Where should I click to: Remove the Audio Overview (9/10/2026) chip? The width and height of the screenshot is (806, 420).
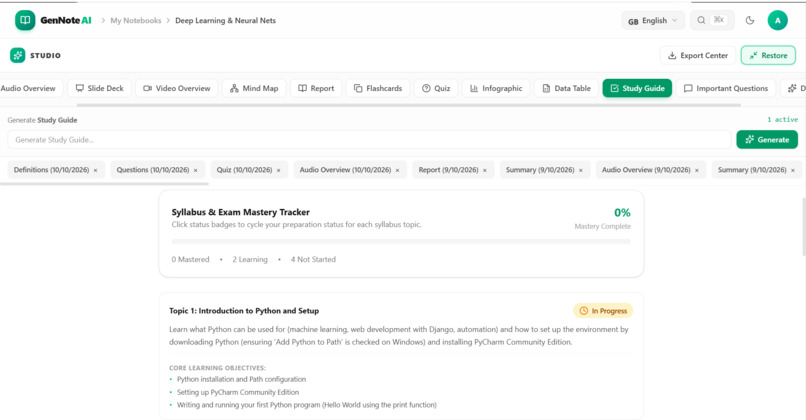pos(697,170)
